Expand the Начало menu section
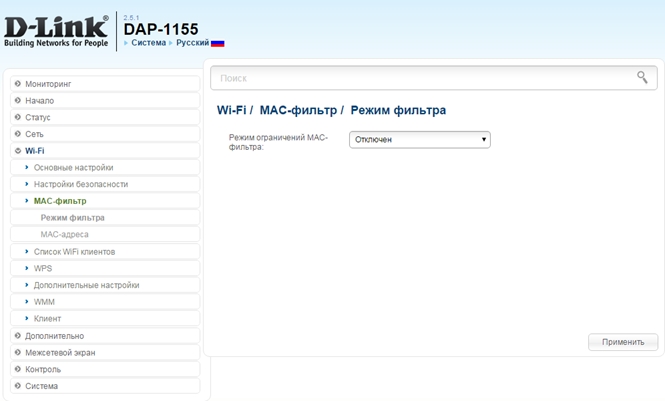The width and height of the screenshot is (665, 401). tap(40, 101)
